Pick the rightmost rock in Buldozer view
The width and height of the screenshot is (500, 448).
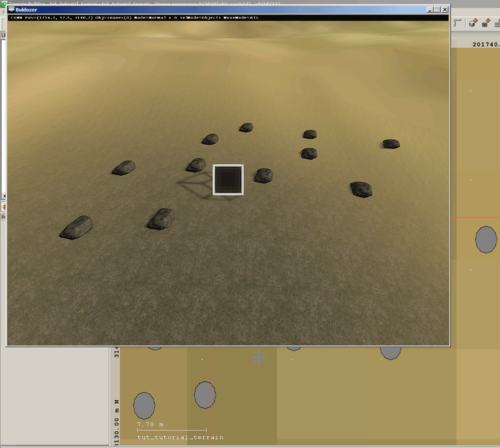pyautogui.click(x=391, y=144)
